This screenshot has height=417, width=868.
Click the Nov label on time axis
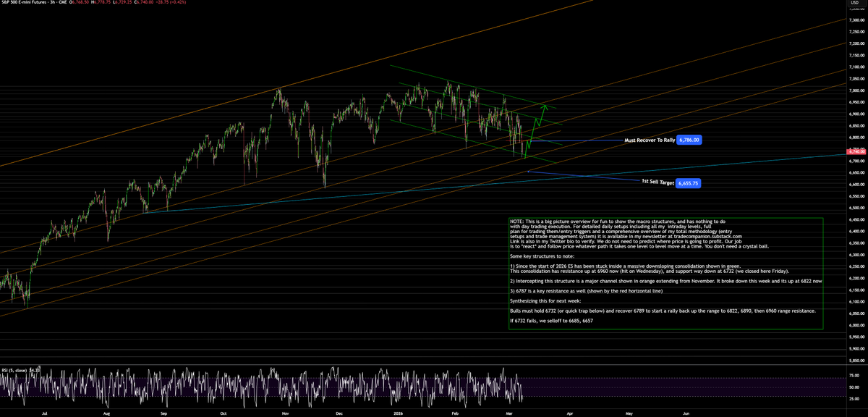point(286,412)
